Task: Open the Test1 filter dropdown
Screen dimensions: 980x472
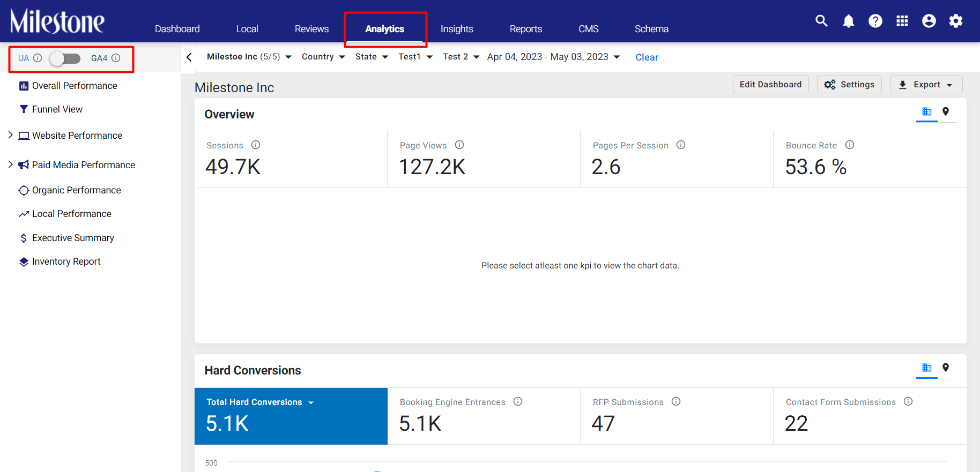Action: coord(415,57)
